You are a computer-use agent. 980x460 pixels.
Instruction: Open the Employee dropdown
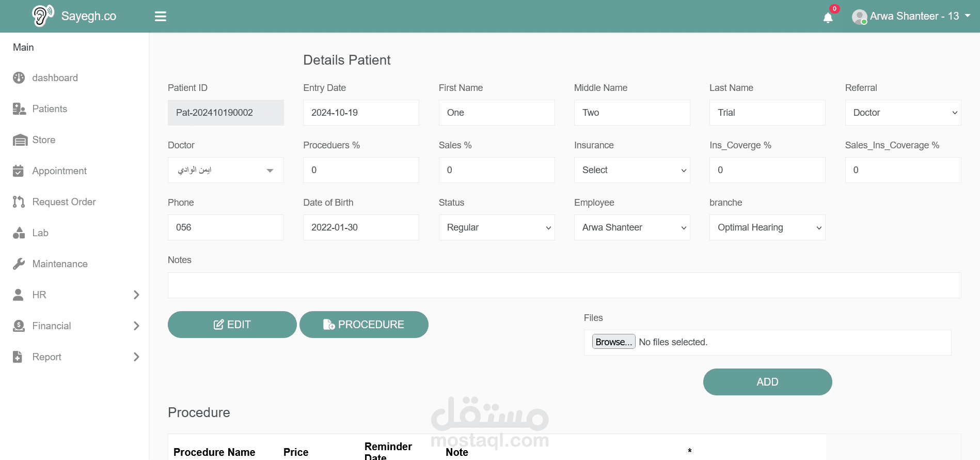pos(632,227)
